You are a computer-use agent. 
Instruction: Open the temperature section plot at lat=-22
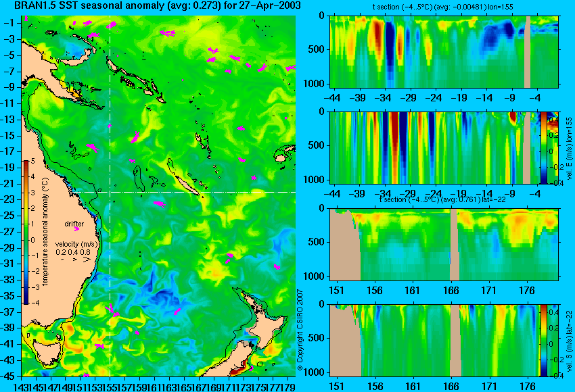tap(444, 245)
